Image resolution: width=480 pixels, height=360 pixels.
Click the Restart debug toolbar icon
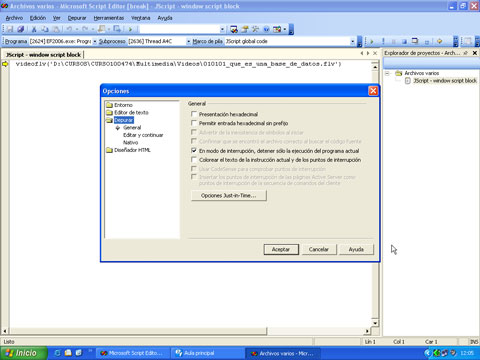pyautogui.click(x=415, y=41)
